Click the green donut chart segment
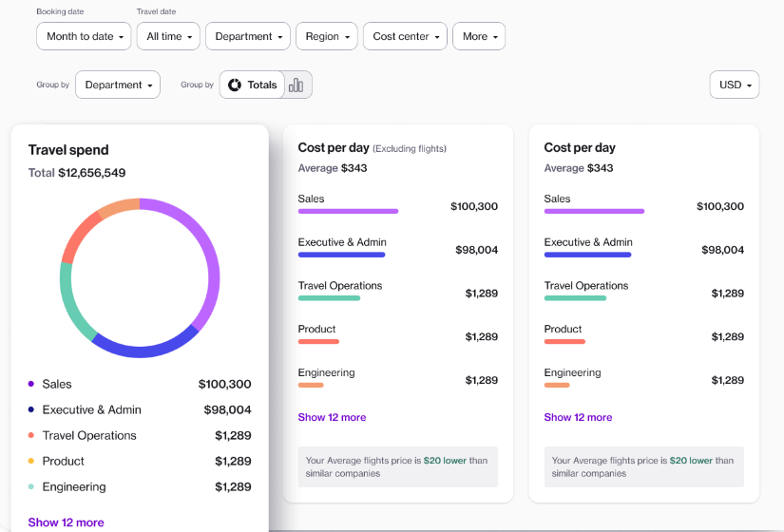 (x=70, y=302)
